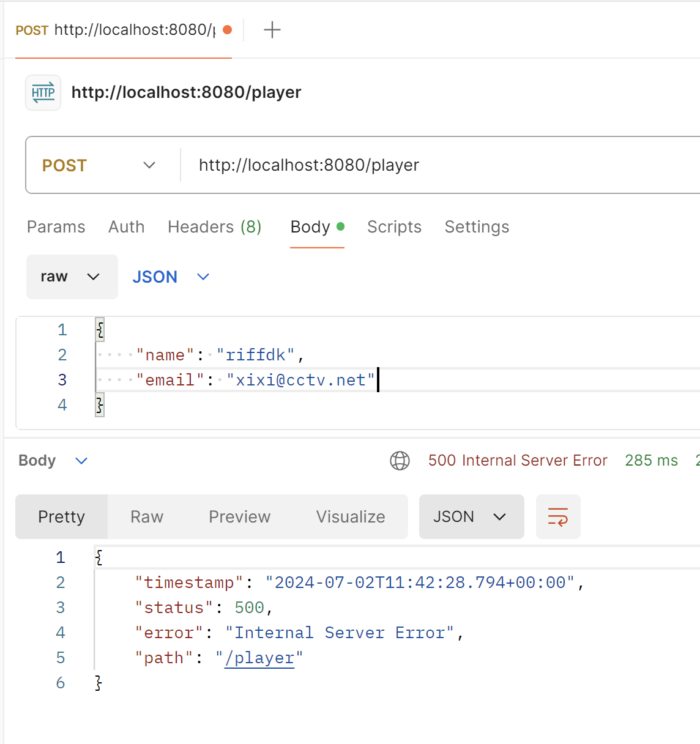Expand the POST method dropdown
The height and width of the screenshot is (744, 700).
coord(99,165)
